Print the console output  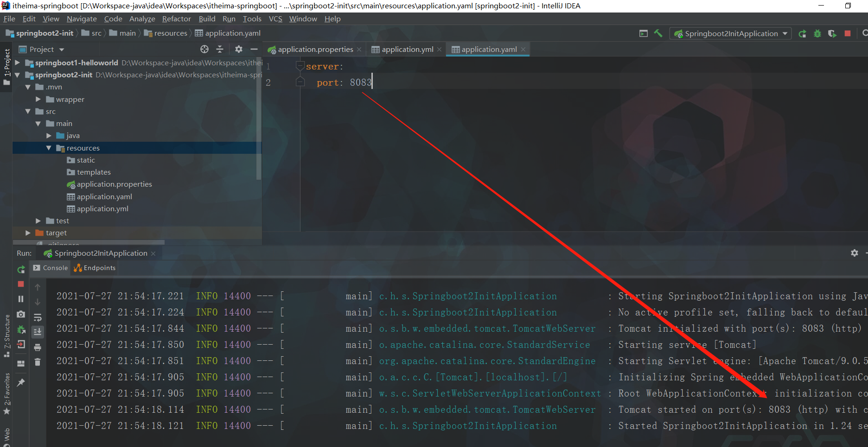click(38, 347)
